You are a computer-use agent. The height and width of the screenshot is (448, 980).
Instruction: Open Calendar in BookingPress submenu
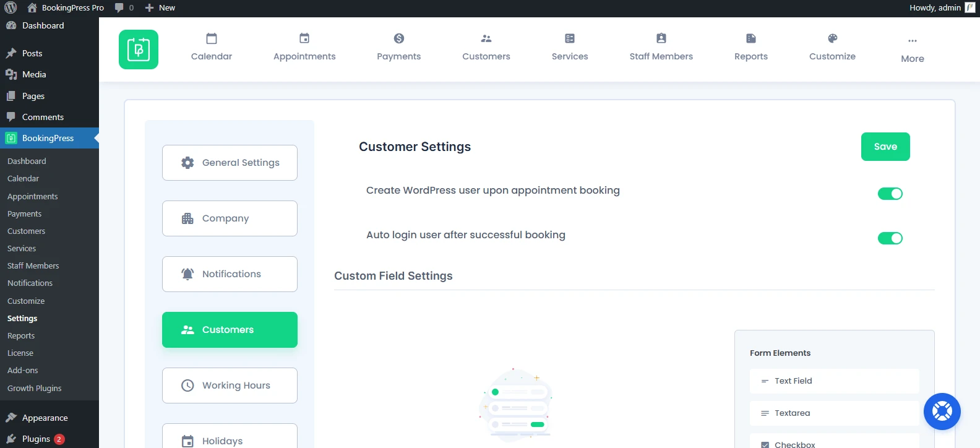[23, 178]
